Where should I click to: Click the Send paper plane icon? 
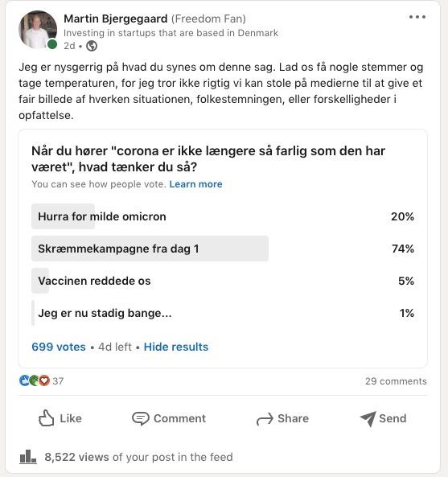[368, 419]
